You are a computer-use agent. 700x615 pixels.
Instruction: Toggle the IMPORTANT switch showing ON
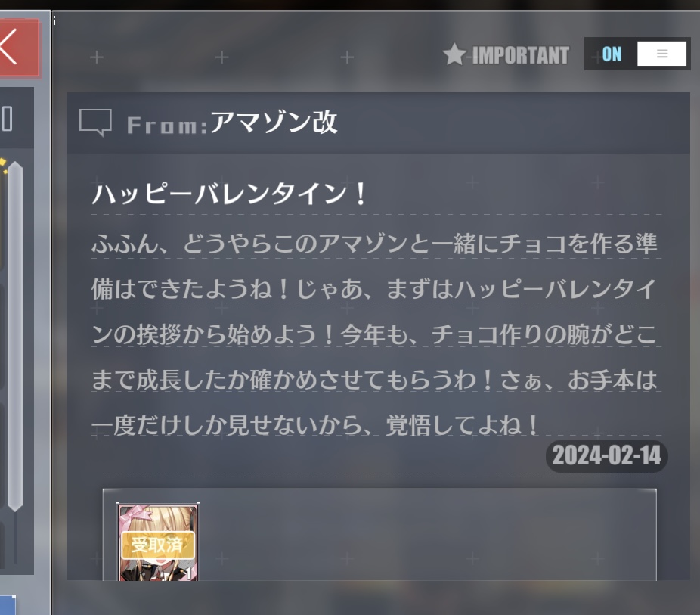coord(637,54)
